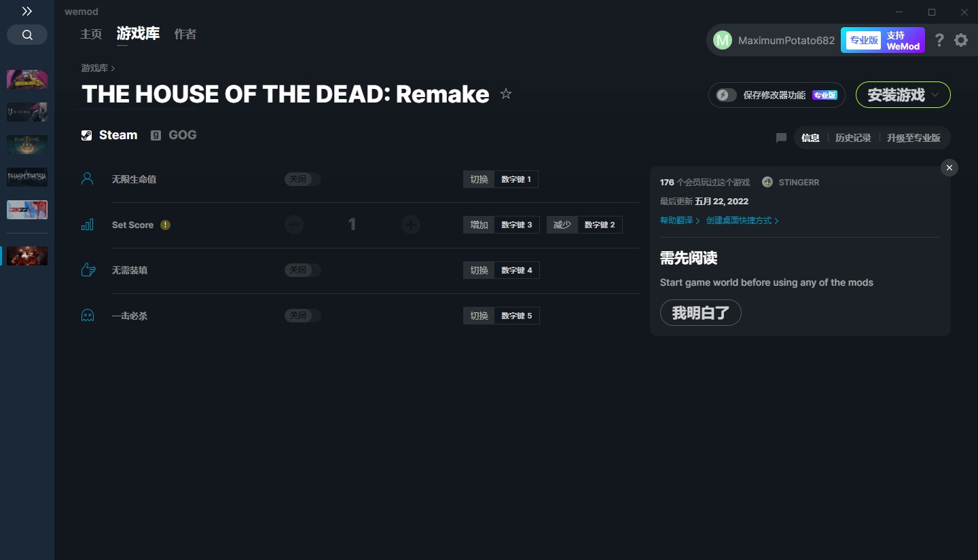Viewport: 978px width, 560px height.
Task: Open the comments chat bubble icon
Action: pyautogui.click(x=781, y=138)
